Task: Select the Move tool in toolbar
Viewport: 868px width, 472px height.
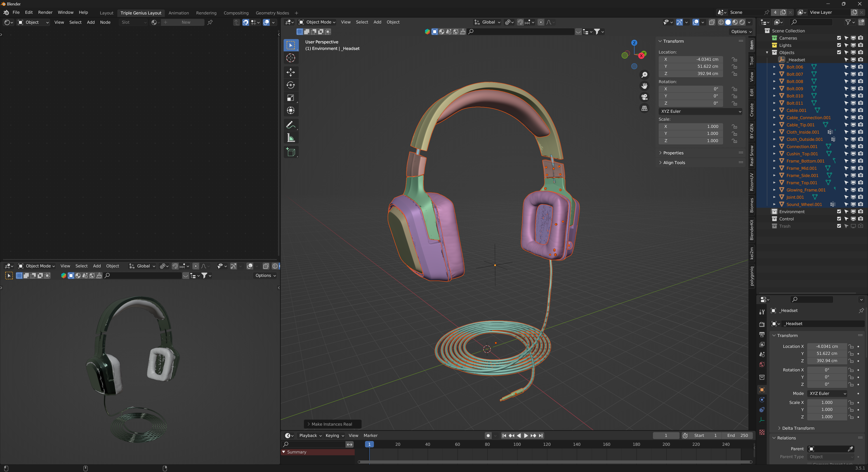Action: pyautogui.click(x=290, y=72)
